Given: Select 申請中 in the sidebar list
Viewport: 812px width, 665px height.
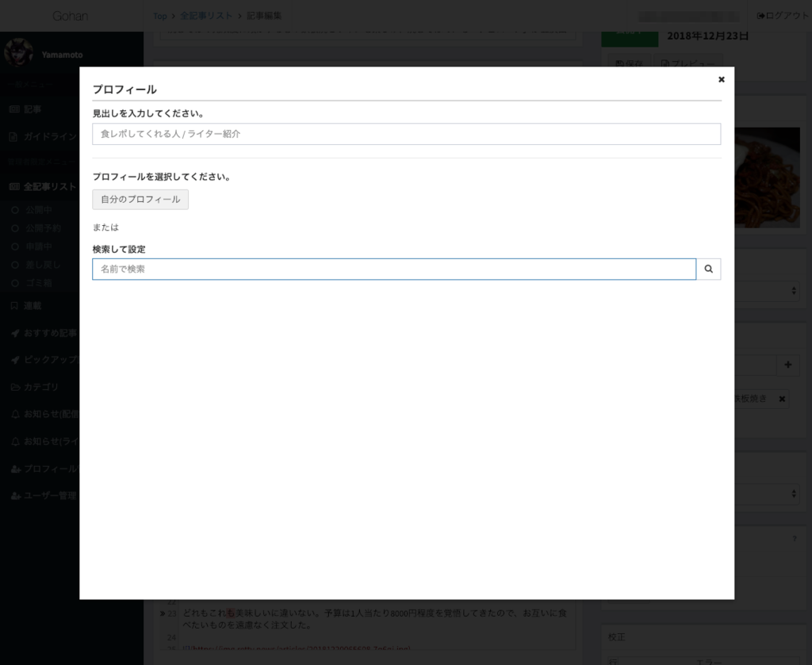Looking at the screenshot, I should coord(39,247).
